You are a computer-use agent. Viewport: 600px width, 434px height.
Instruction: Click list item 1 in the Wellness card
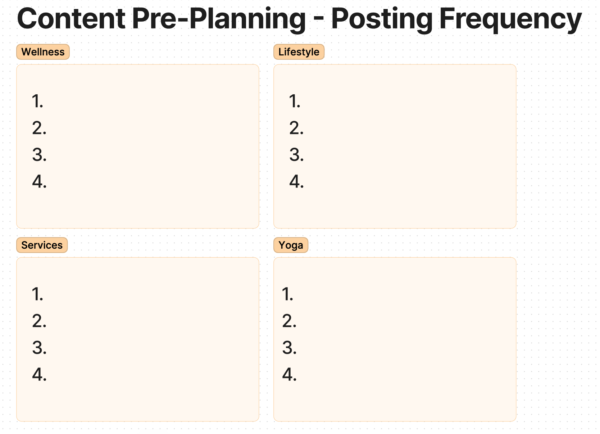(x=38, y=101)
